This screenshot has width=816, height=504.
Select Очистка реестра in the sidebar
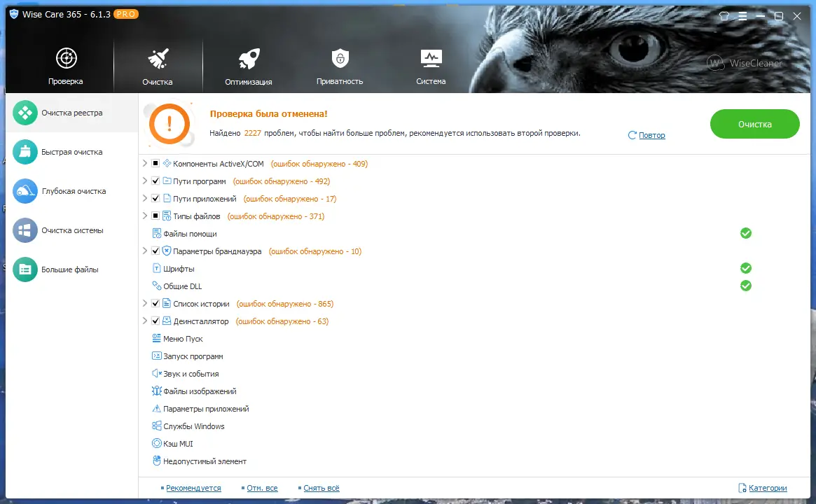click(72, 113)
